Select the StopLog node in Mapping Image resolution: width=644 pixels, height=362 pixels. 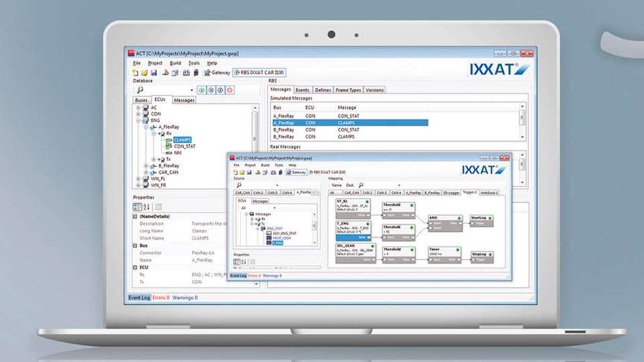(x=482, y=257)
